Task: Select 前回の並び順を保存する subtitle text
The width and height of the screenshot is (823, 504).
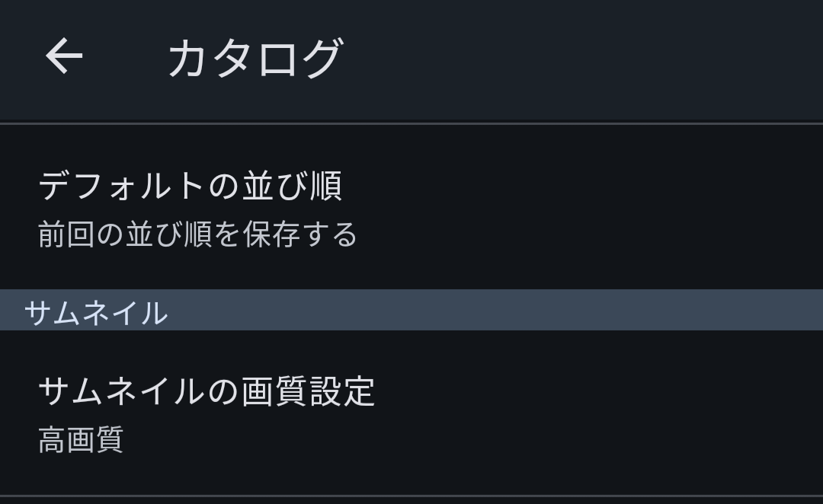Action: tap(197, 234)
